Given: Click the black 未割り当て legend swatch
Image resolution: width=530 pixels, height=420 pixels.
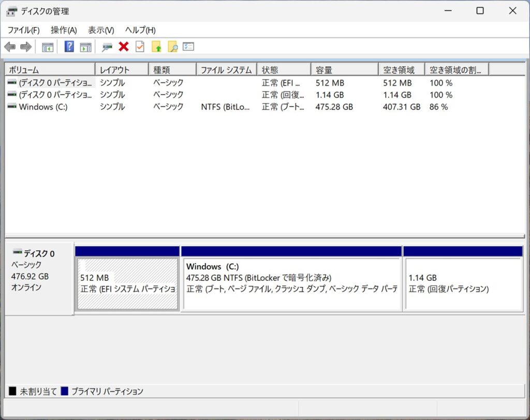Looking at the screenshot, I should pos(12,391).
